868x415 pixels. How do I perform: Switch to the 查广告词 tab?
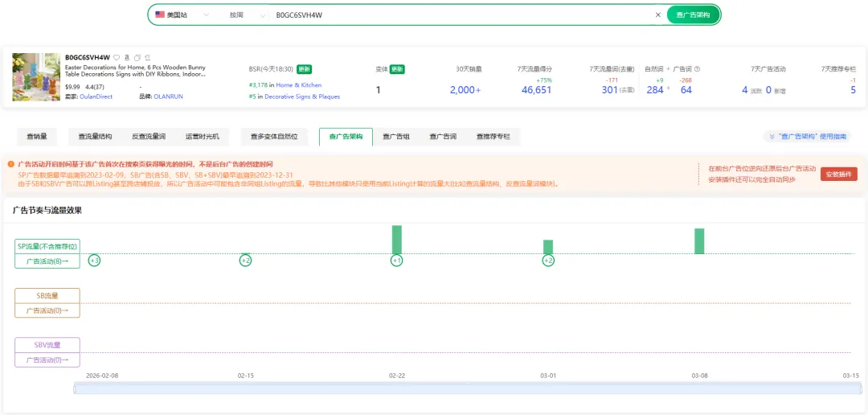coord(443,137)
